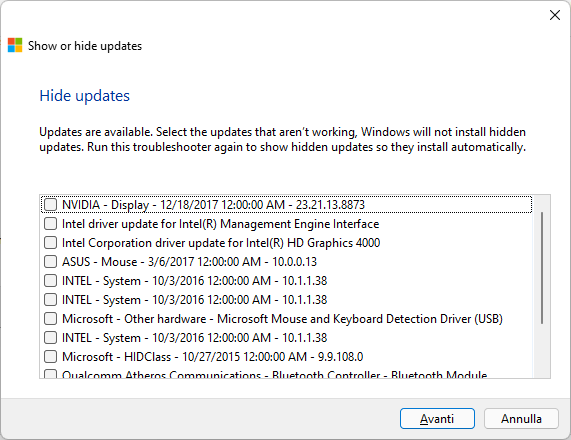This screenshot has height=440, width=571.
Task: Check the ASUS Mouse update checkbox
Action: coord(51,262)
